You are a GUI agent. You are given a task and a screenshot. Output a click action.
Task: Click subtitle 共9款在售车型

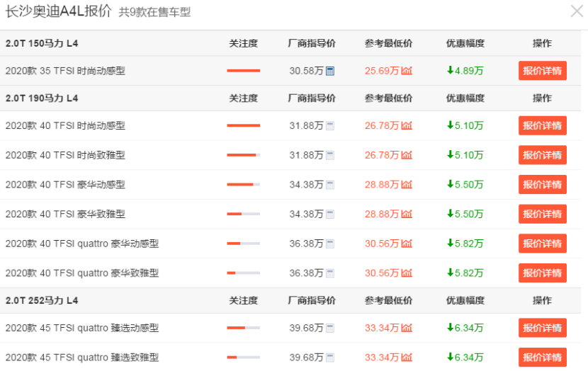click(x=154, y=12)
